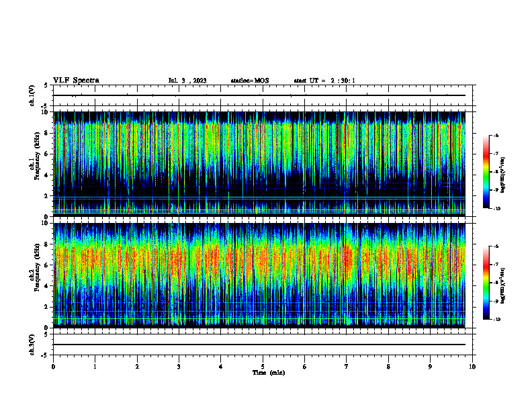532x411 pixels.
Task: Click the time-axis tick label "8"
Action: coord(388,367)
